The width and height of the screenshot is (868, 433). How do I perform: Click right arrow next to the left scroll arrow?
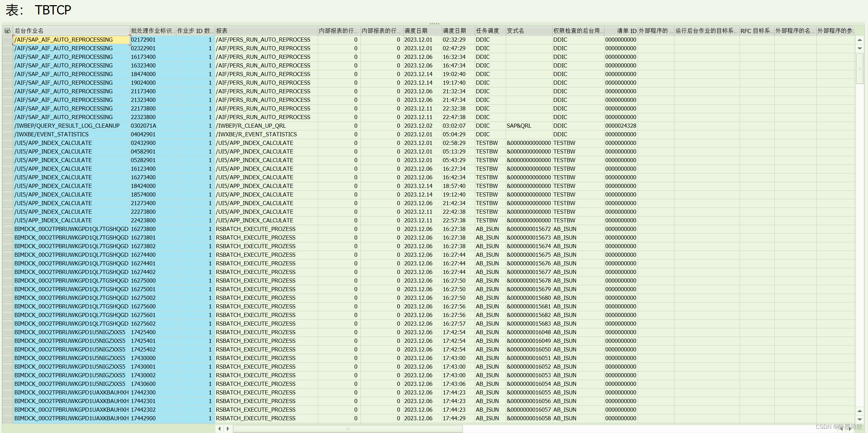point(228,429)
